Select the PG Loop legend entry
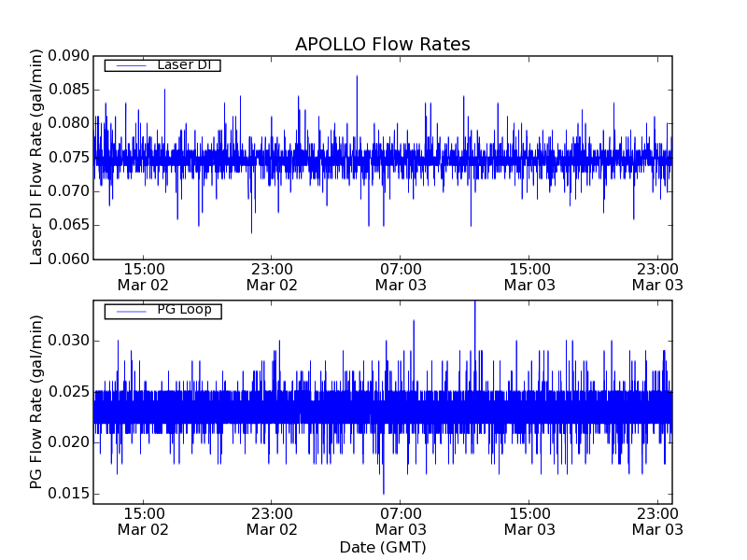The width and height of the screenshot is (747, 560). coord(183,310)
